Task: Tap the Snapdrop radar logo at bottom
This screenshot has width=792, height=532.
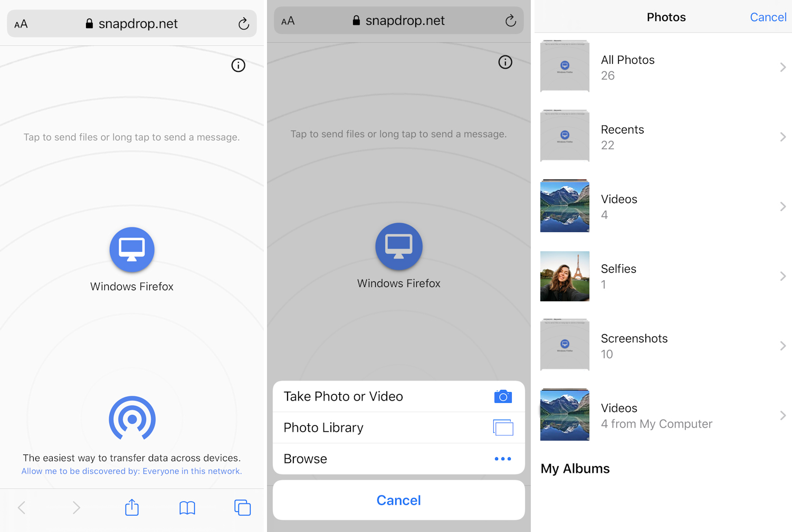Action: tap(132, 418)
